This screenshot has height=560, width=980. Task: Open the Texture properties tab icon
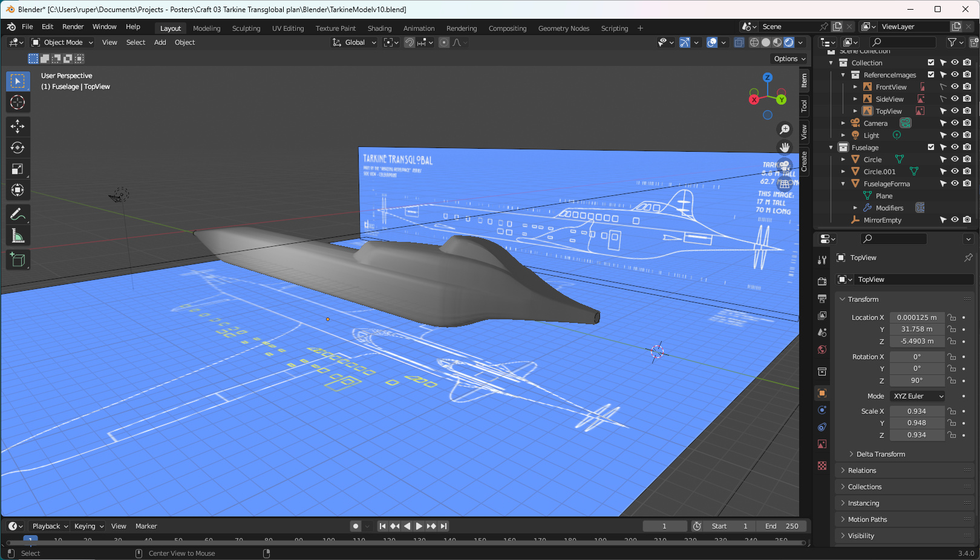(x=822, y=466)
